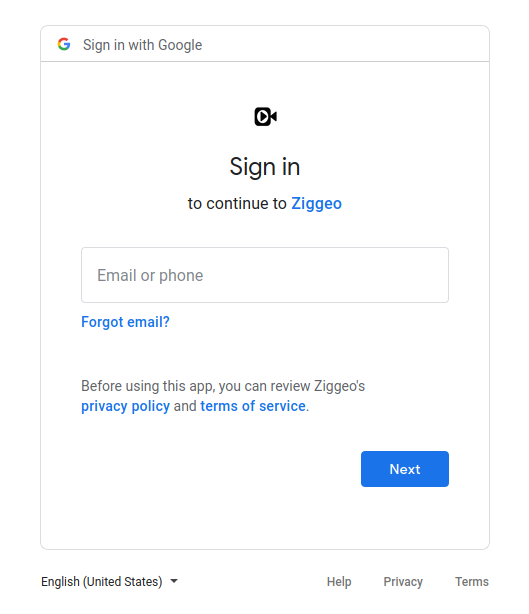Open Ziggeo's privacy policy link
The width and height of the screenshot is (529, 614).
pos(125,406)
